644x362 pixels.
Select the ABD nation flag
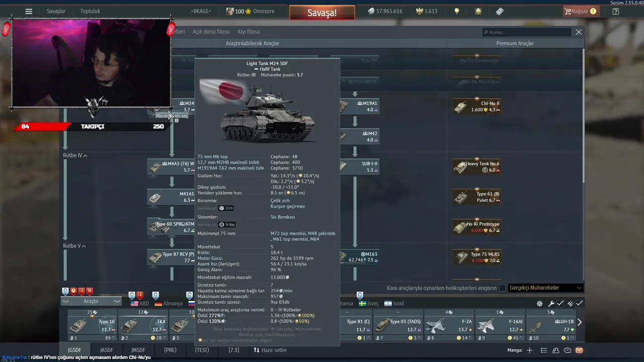tap(139, 303)
